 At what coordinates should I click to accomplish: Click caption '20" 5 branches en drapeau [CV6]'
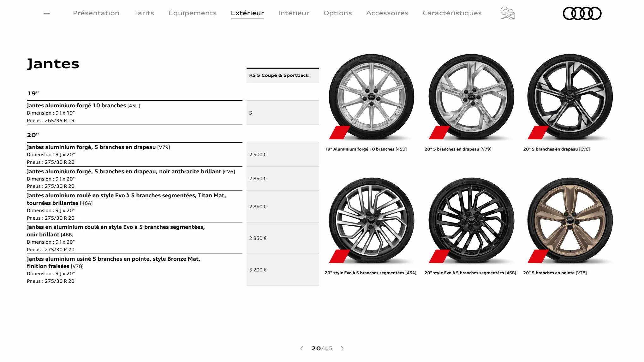point(556,149)
